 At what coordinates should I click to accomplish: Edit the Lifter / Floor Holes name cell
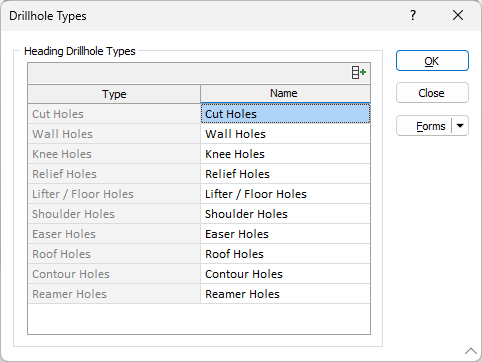click(x=285, y=194)
